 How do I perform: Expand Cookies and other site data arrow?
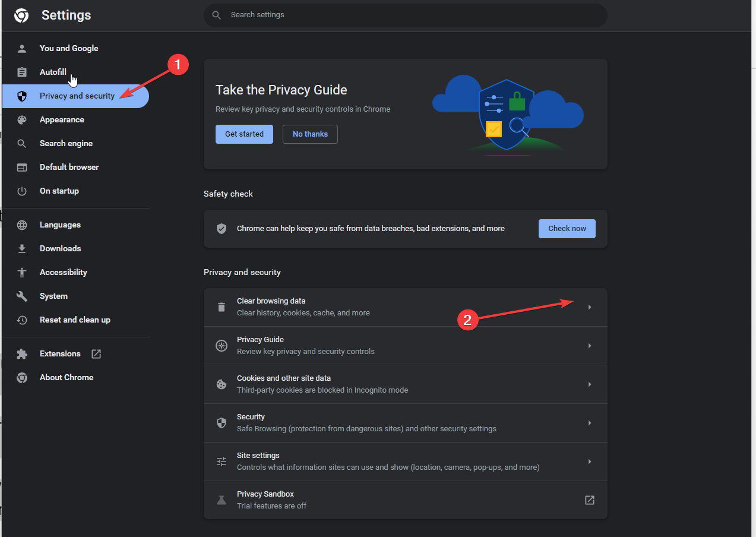pyautogui.click(x=590, y=384)
